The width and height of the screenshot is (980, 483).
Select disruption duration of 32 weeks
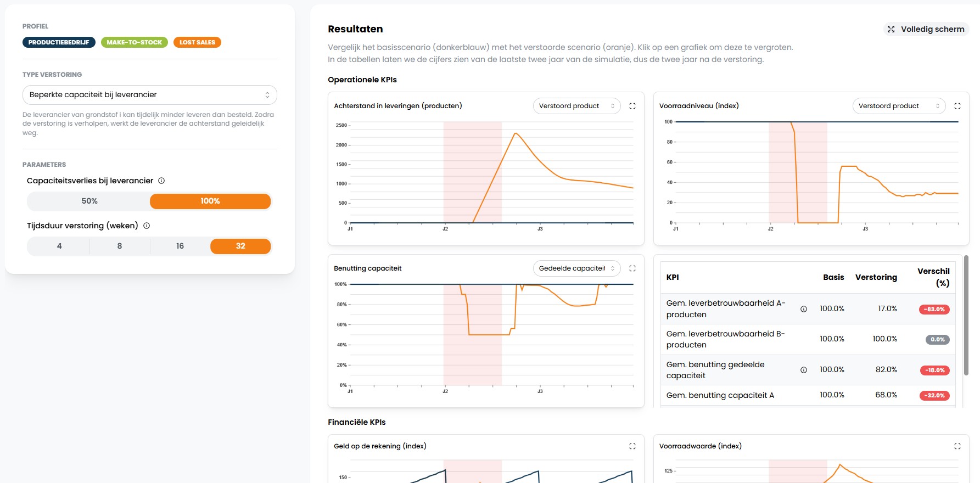pyautogui.click(x=240, y=246)
